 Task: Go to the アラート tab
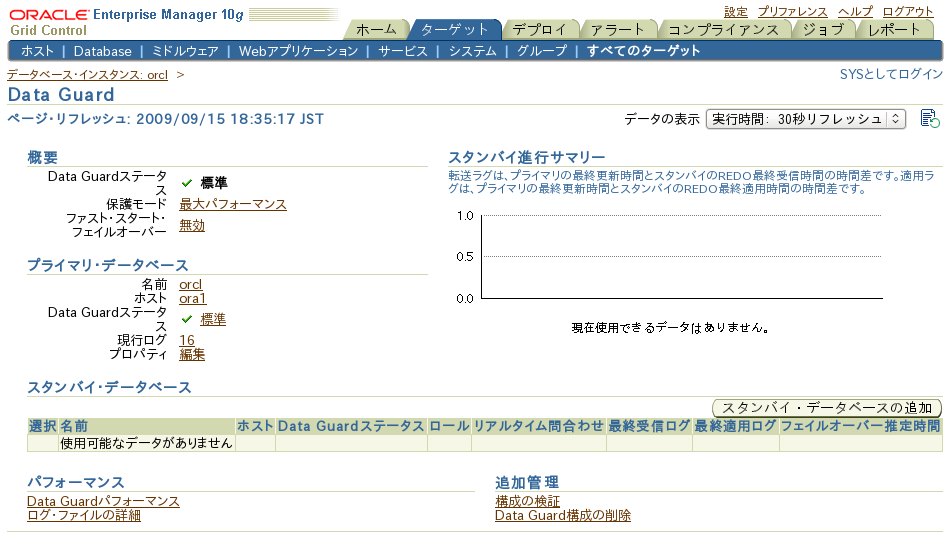pyautogui.click(x=617, y=30)
